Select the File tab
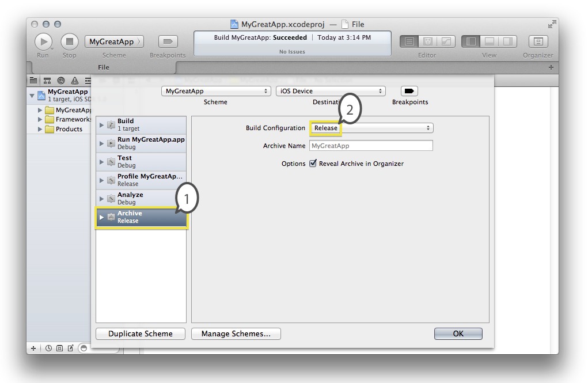Viewport: 588px width, 383px height. click(104, 67)
